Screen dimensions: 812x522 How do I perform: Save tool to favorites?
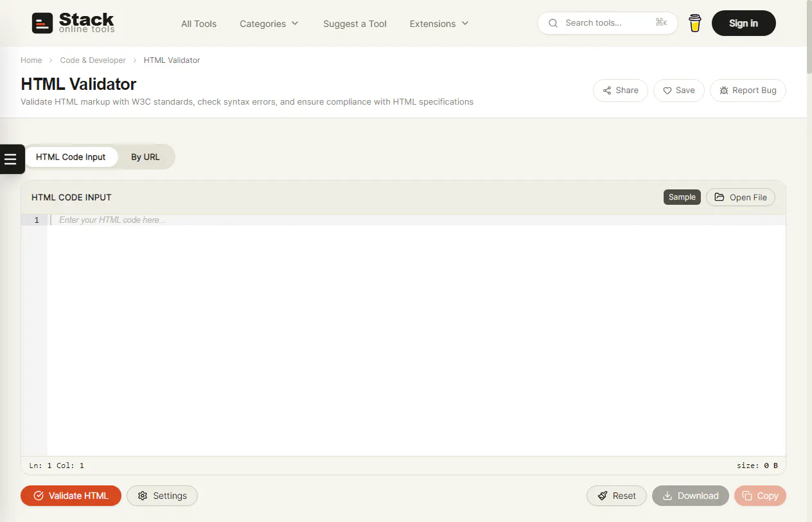(x=679, y=91)
